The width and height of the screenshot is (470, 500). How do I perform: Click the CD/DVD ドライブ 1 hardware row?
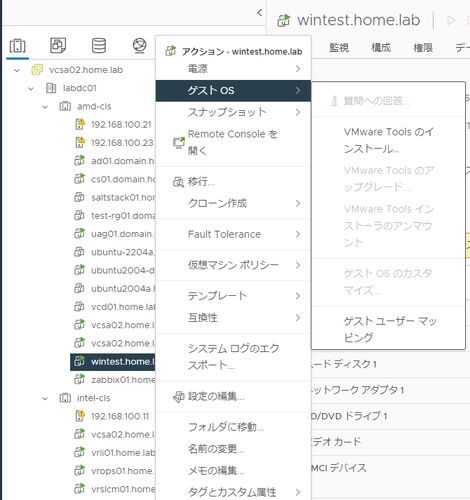coord(391,416)
